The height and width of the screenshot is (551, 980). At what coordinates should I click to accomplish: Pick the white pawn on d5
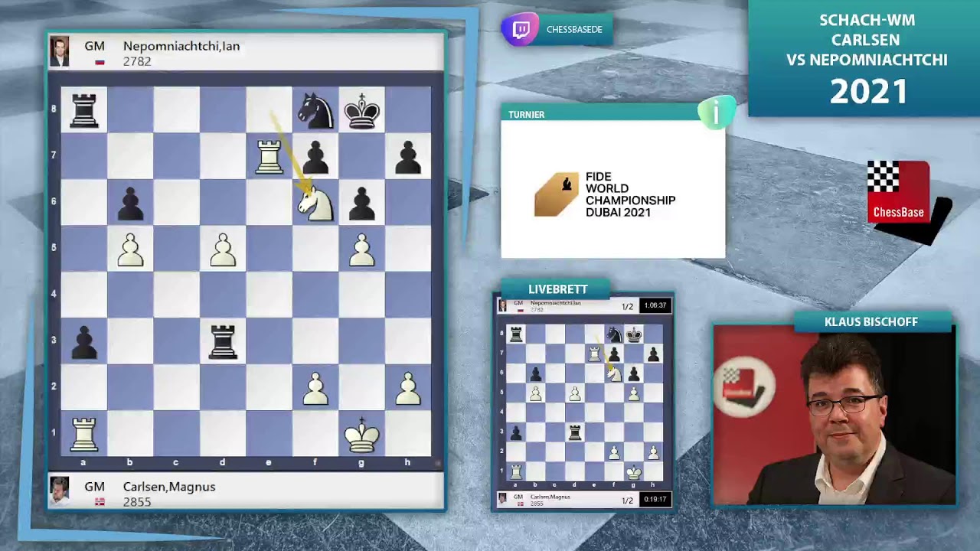click(223, 249)
